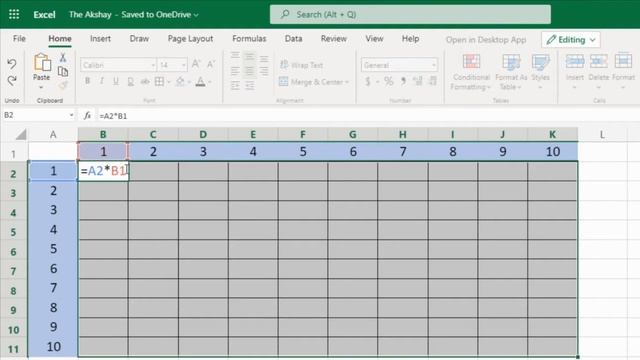Click the Undo arrow icon
This screenshot has height=360, width=640.
[12, 64]
